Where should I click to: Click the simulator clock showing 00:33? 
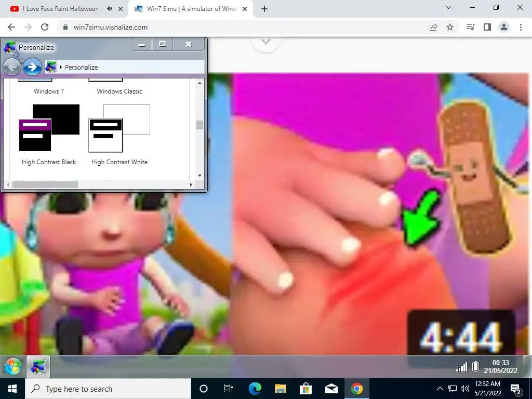(500, 366)
